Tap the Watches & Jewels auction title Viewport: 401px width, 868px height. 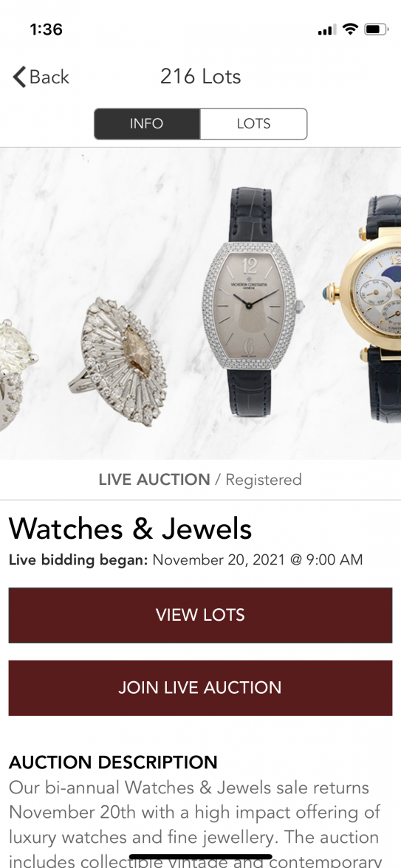click(x=130, y=528)
